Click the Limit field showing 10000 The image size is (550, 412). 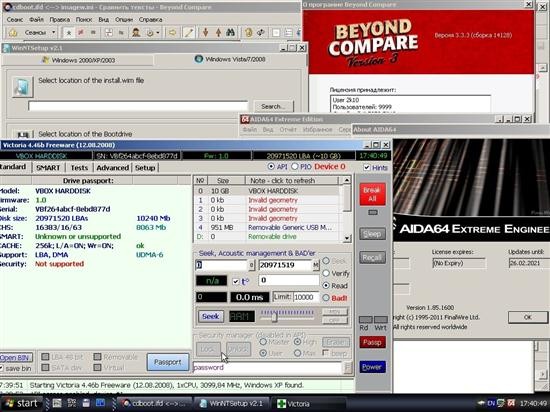[306, 297]
